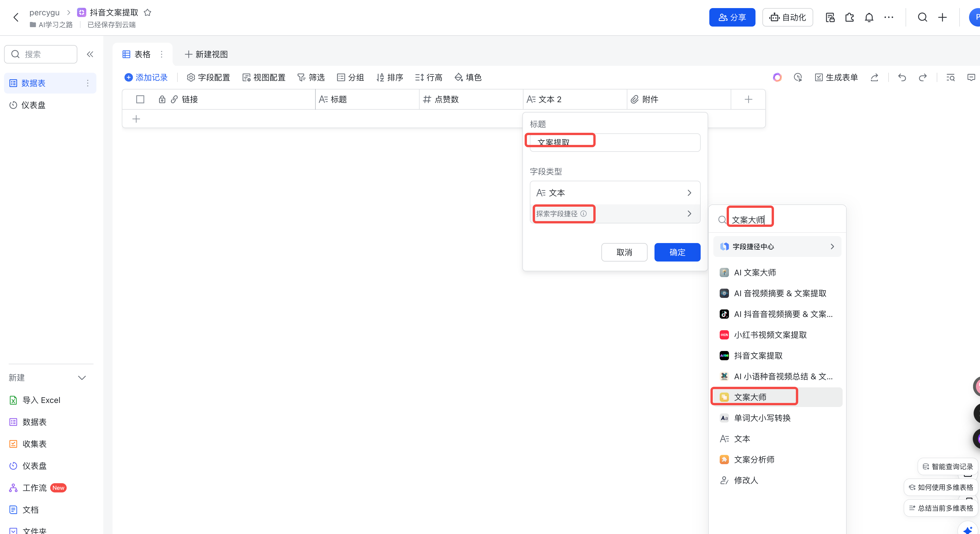This screenshot has width=980, height=534.
Task: Open the comments icon in toolbar
Action: point(971,78)
